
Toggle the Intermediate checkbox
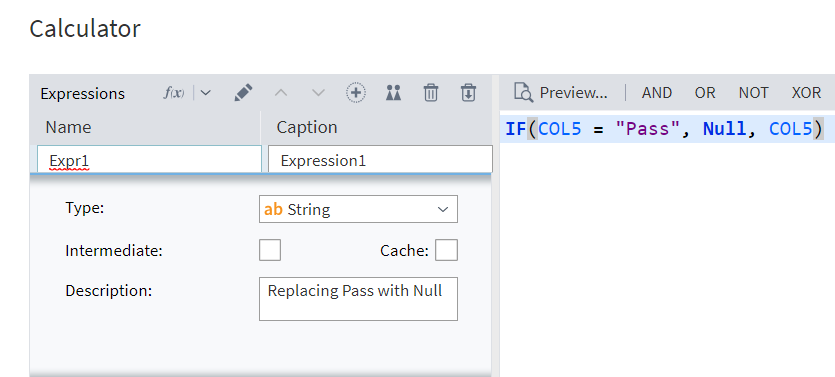[270, 250]
